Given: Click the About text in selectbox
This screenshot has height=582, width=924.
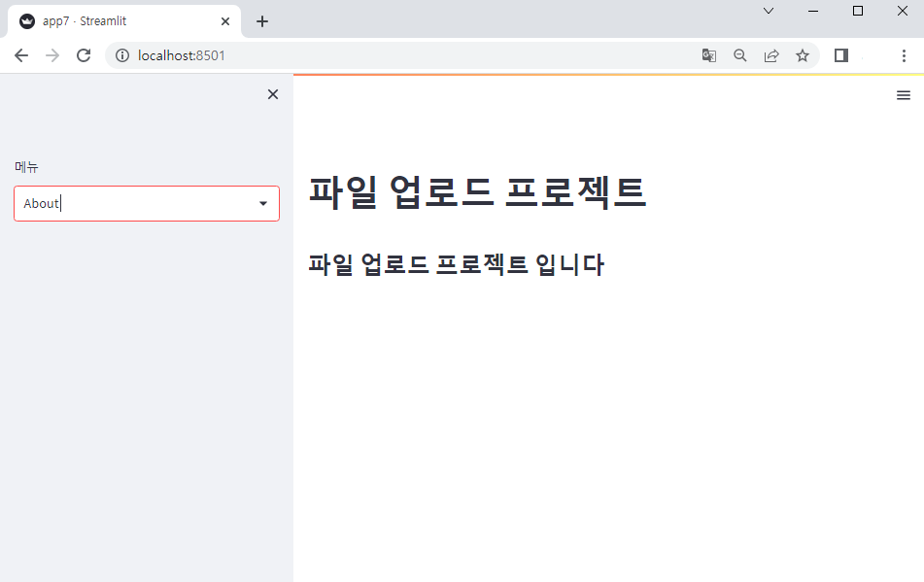Looking at the screenshot, I should coord(41,204).
